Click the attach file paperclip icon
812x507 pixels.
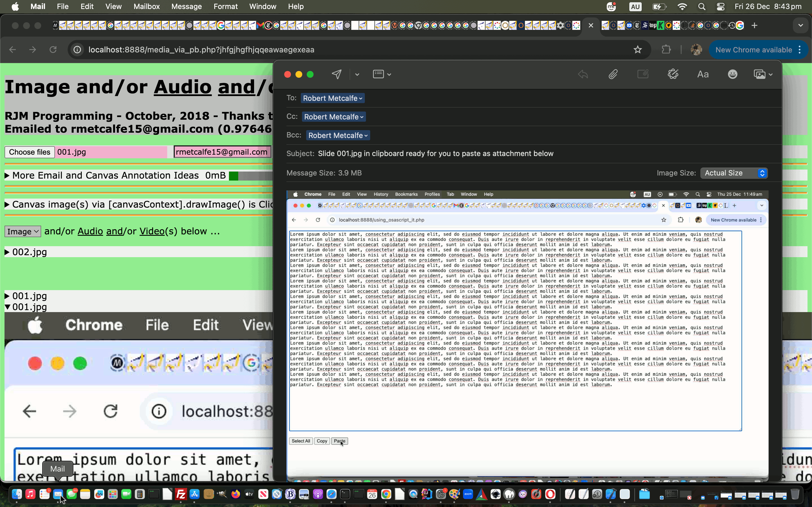tap(613, 74)
